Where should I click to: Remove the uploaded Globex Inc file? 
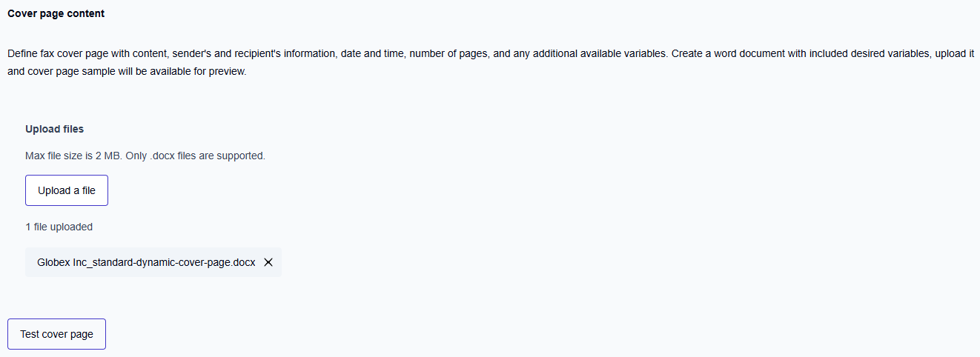point(268,262)
